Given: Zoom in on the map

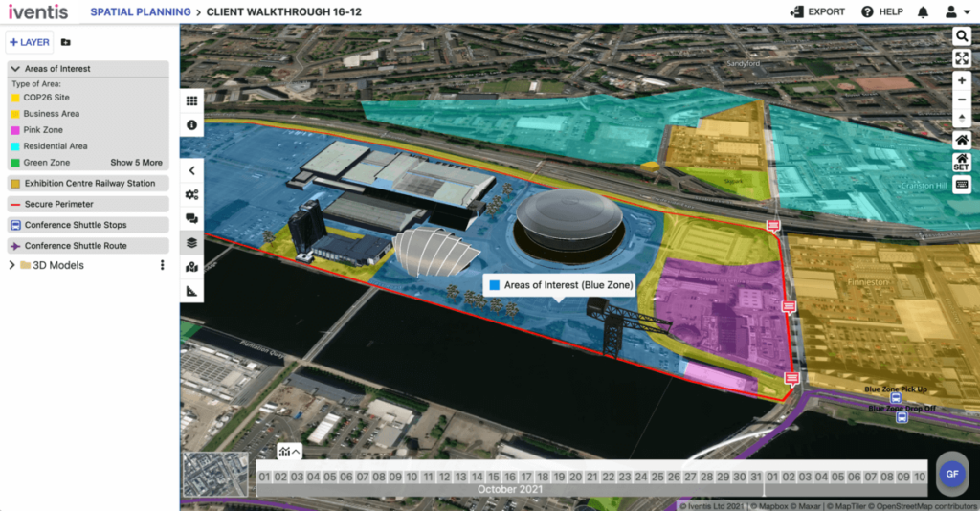Looking at the screenshot, I should pyautogui.click(x=962, y=80).
